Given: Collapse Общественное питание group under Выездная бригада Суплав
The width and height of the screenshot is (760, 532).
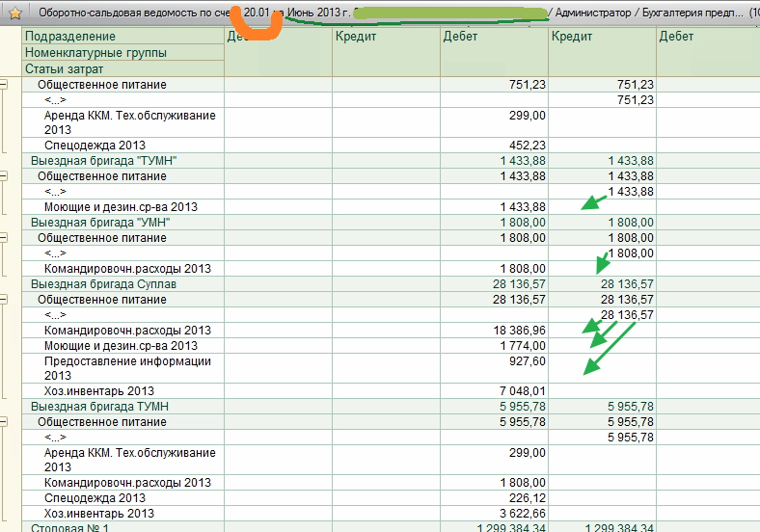Looking at the screenshot, I should 4,300.
